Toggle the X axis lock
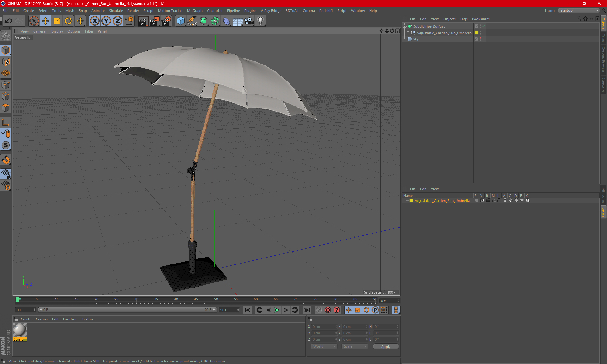The image size is (607, 364). click(x=95, y=21)
